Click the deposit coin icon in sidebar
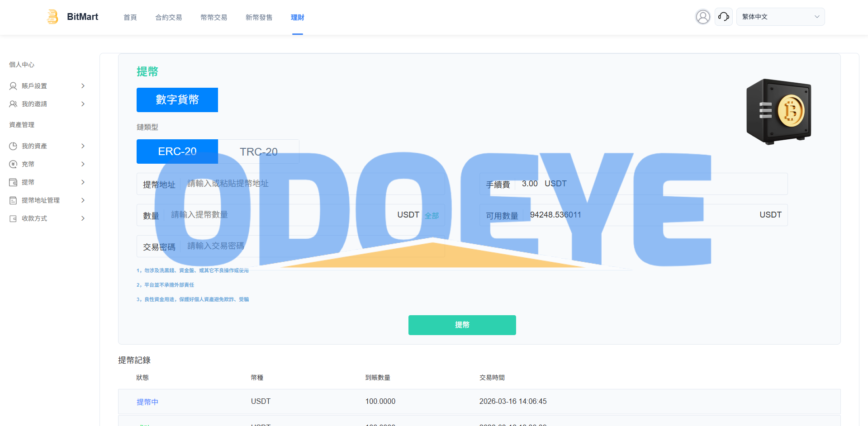 pos(13,164)
